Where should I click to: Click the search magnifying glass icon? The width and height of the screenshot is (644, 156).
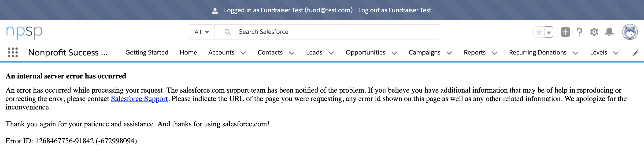click(227, 32)
